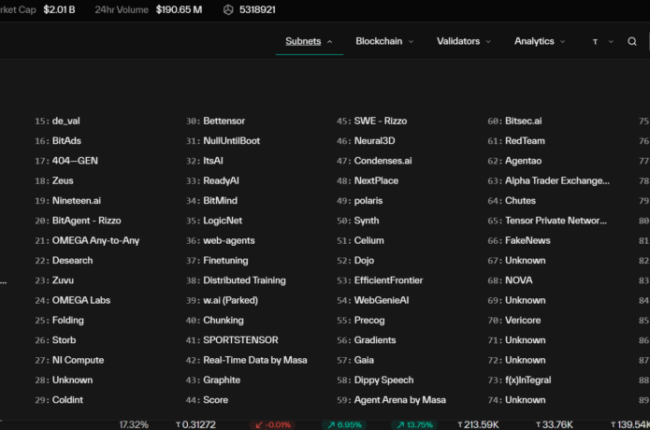Select subnet 38: Distributed Training

pyautogui.click(x=236, y=280)
